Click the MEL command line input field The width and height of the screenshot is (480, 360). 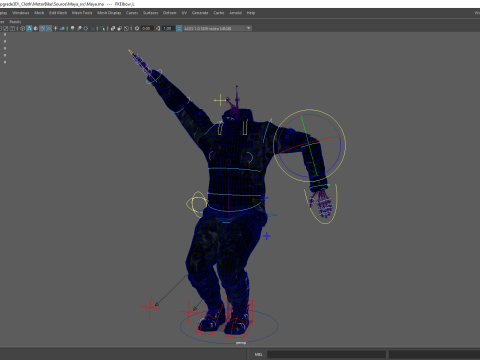[x=326, y=354]
